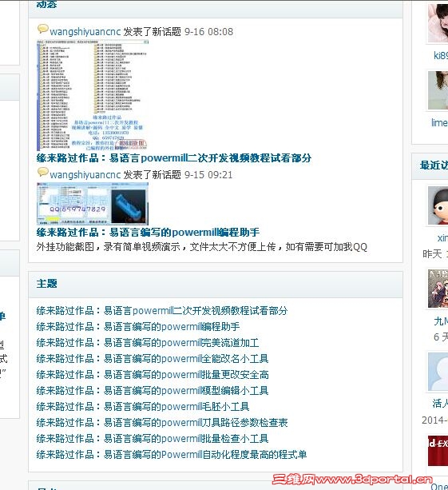Click the 9-16 08:08 timestamp
The width and height of the screenshot is (448, 490).
[x=208, y=32]
